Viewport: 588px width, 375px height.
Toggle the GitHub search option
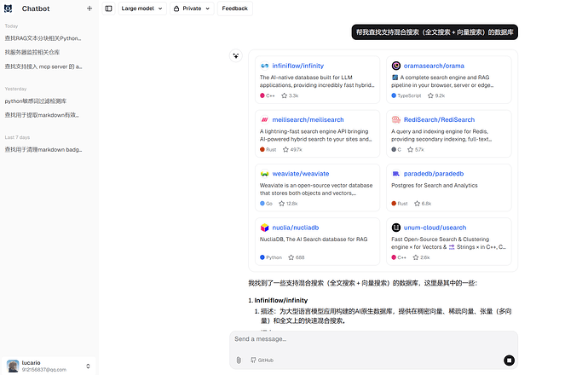[262, 361]
